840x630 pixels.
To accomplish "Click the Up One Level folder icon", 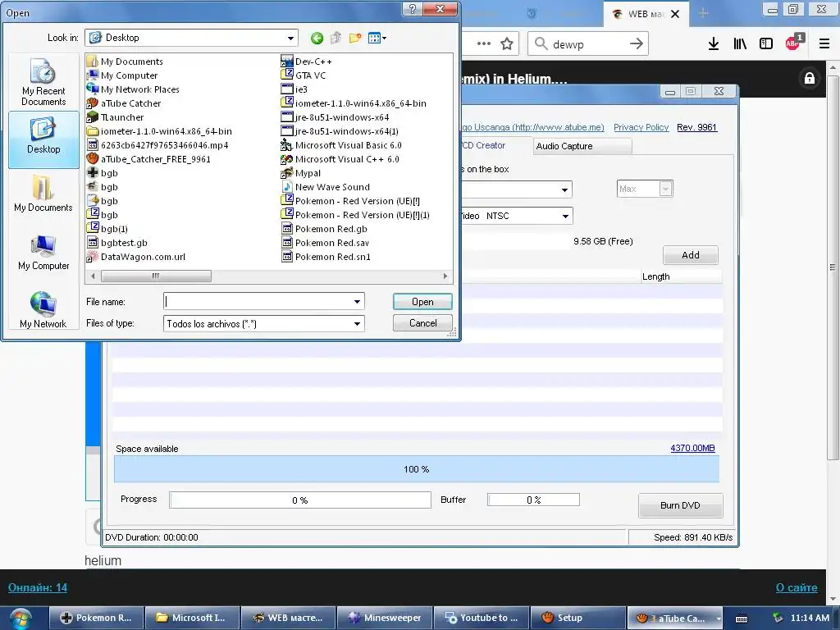I will point(336,38).
